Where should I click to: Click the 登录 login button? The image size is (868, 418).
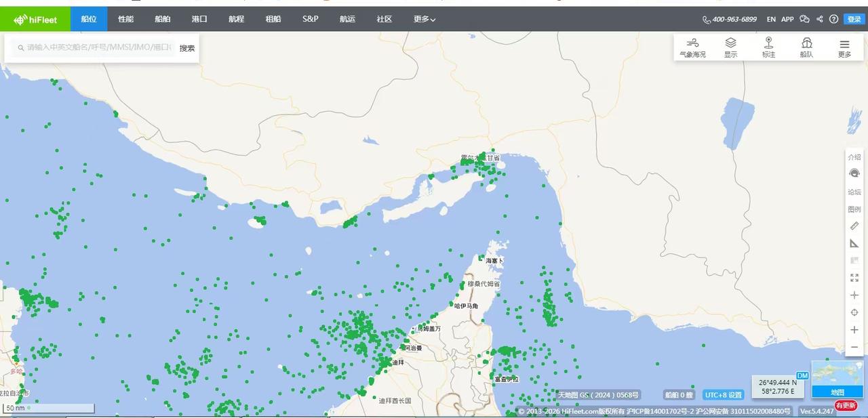[854, 20]
